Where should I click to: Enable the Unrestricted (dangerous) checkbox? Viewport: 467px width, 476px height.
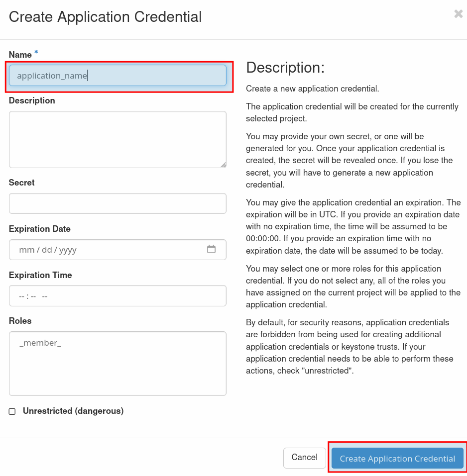click(x=12, y=411)
